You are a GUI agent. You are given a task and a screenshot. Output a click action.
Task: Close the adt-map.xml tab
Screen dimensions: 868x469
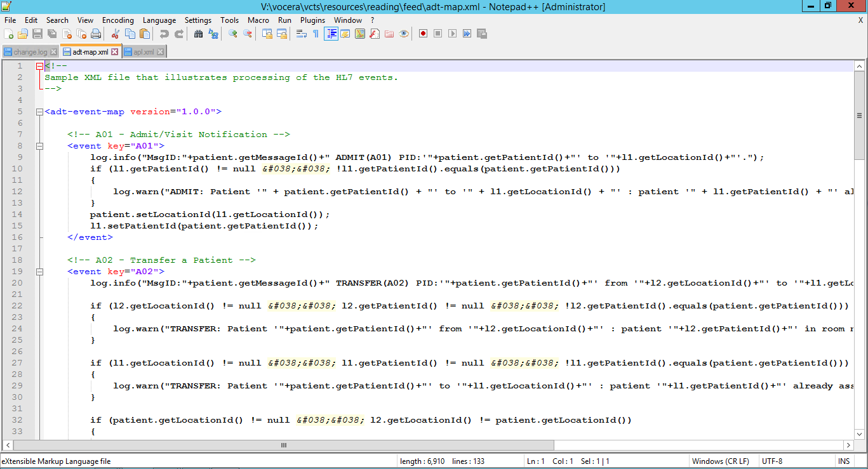[115, 52]
